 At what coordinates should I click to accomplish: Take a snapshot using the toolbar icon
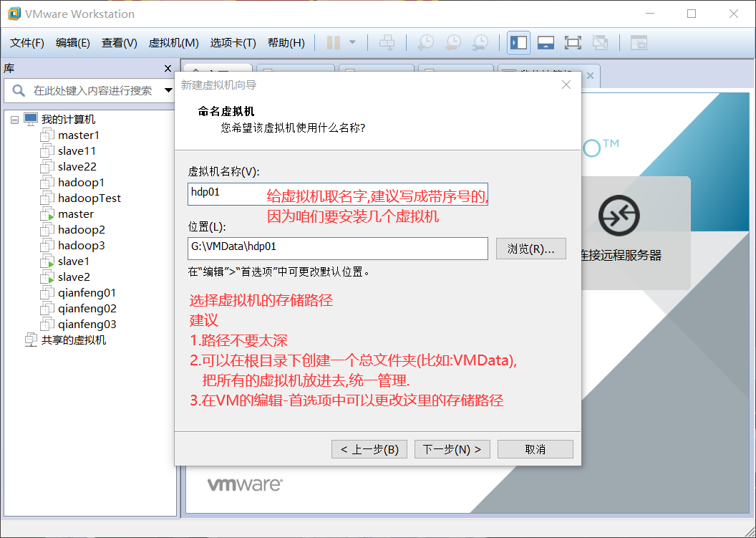click(x=425, y=42)
